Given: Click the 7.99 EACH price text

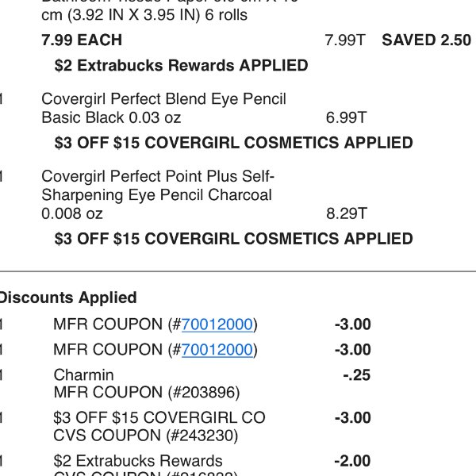Looking at the screenshot, I should tap(82, 40).
